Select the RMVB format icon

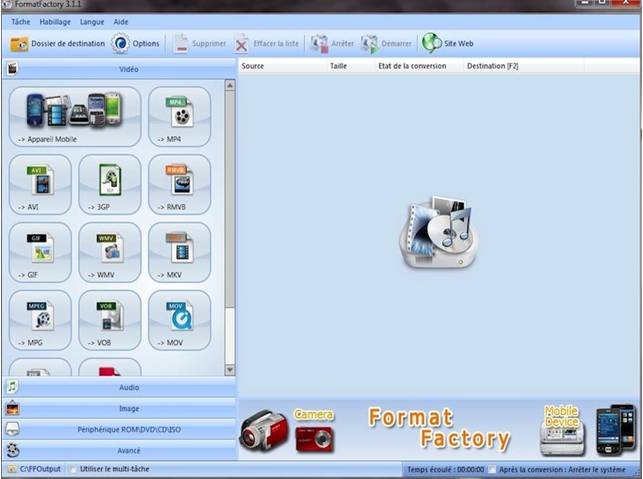179,183
